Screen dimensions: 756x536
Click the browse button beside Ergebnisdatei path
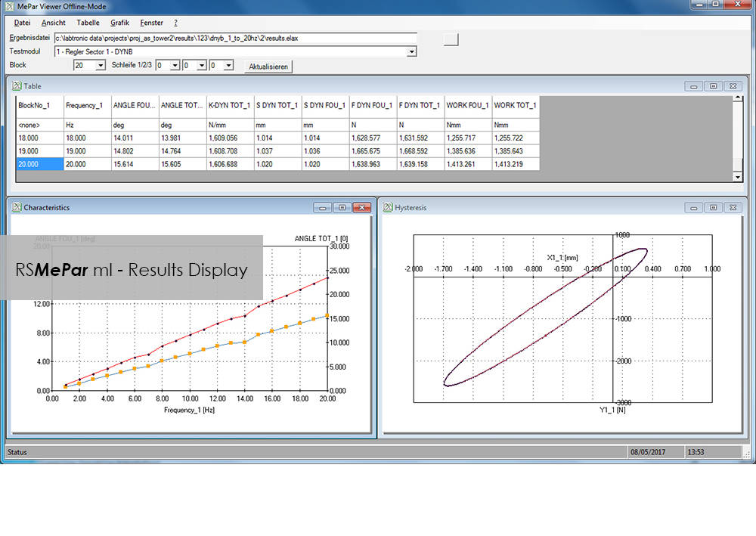point(451,39)
